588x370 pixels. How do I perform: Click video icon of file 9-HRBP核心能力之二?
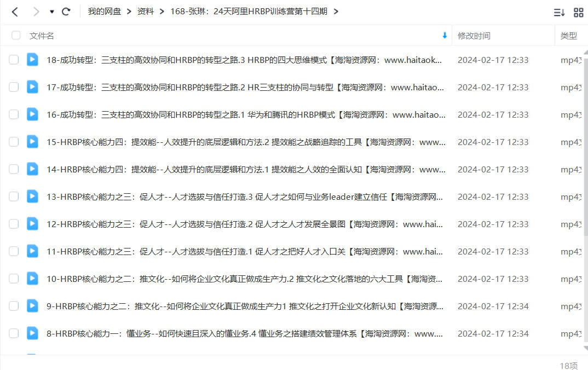(x=32, y=306)
